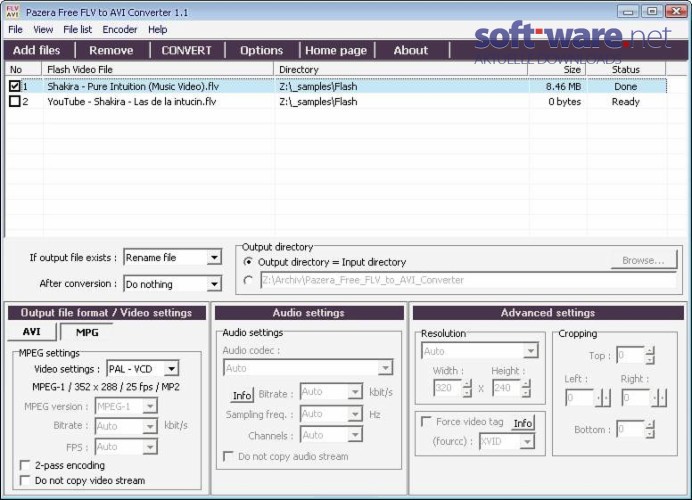Open the Options toolbar button
This screenshot has width=692, height=500.
coord(261,50)
